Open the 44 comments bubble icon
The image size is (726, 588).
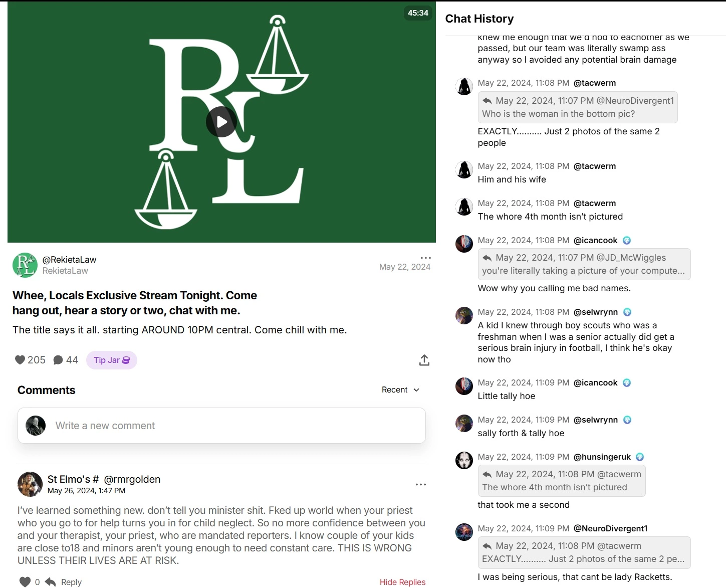58,360
